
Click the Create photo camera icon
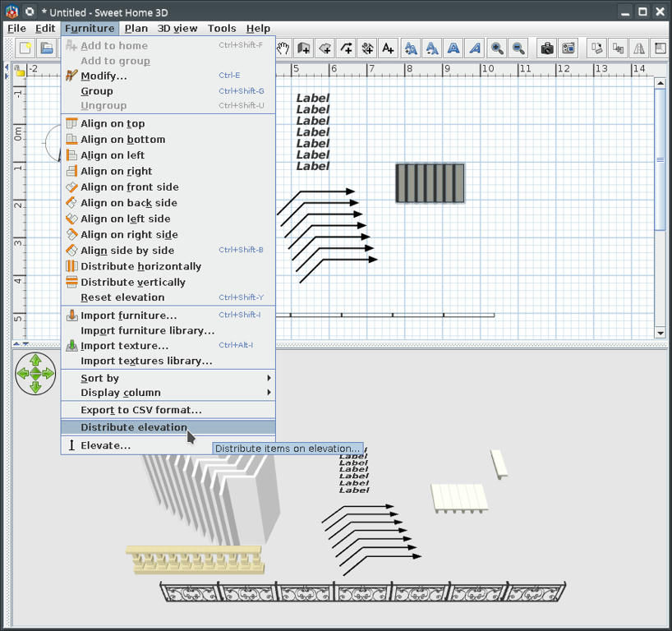pos(547,48)
